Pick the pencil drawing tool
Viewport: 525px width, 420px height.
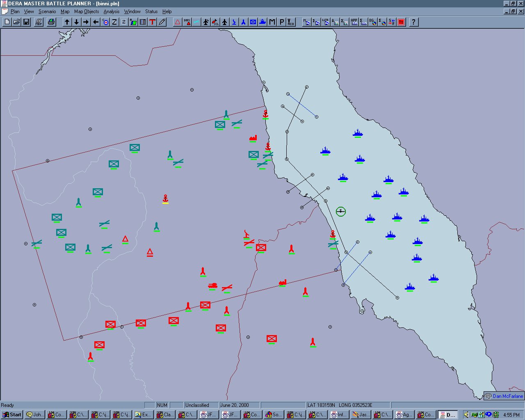point(162,22)
